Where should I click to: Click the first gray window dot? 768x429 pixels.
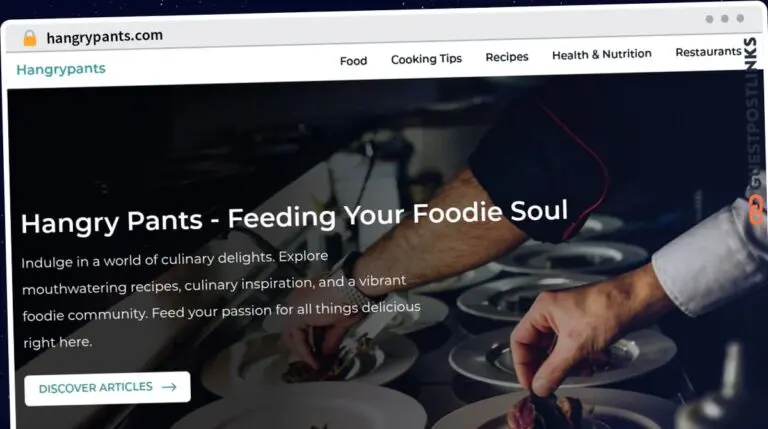709,19
